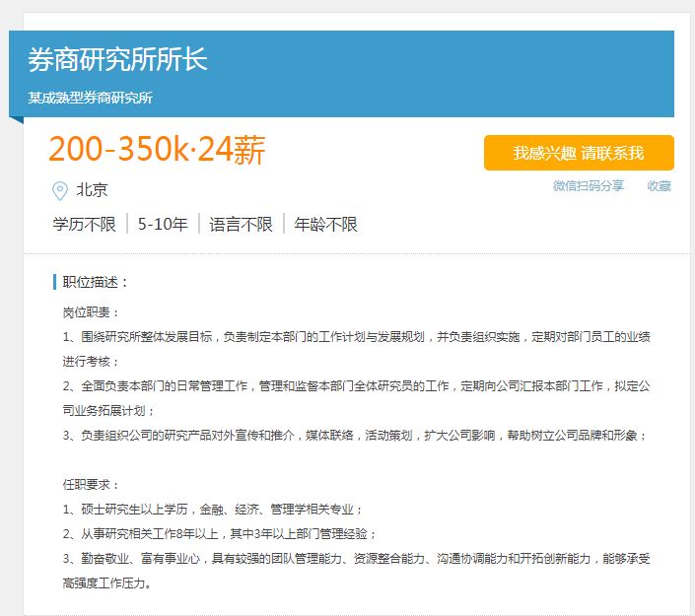The image size is (695, 616).
Task: Open company name 某成熟型券商研究所
Action: coord(90,99)
